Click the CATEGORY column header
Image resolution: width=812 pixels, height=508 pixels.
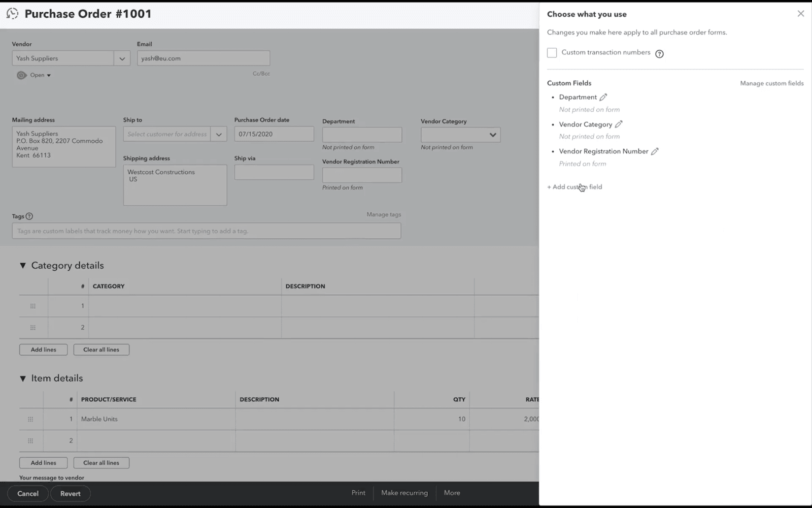(x=109, y=287)
